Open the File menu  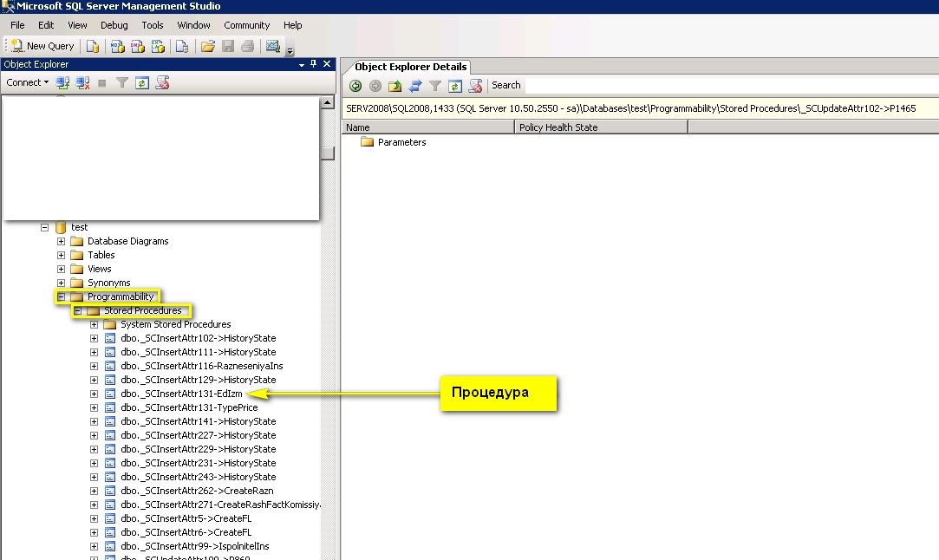(17, 25)
